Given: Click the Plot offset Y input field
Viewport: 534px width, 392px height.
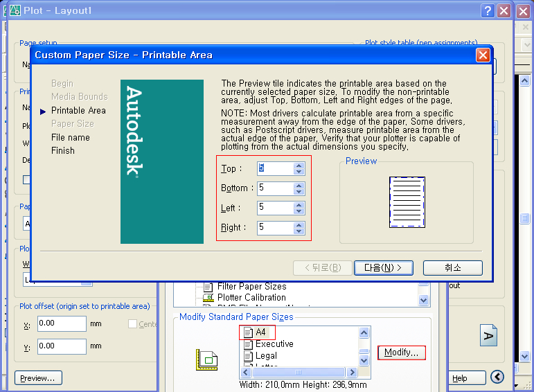Looking at the screenshot, I should click(x=62, y=346).
